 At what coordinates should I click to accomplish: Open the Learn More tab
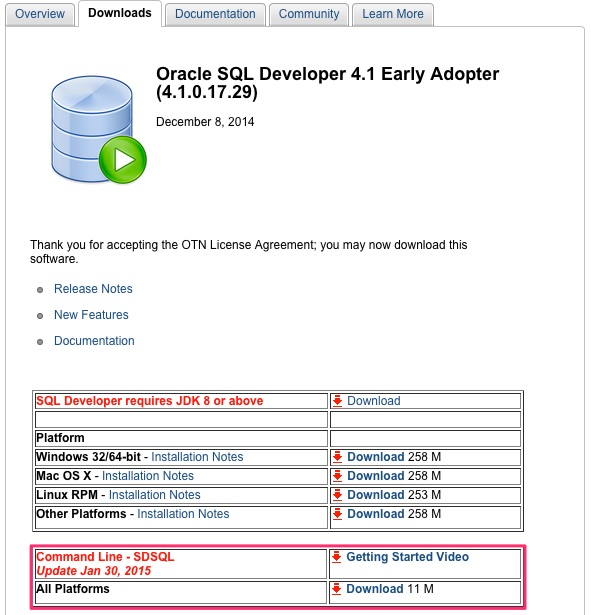pyautogui.click(x=393, y=14)
